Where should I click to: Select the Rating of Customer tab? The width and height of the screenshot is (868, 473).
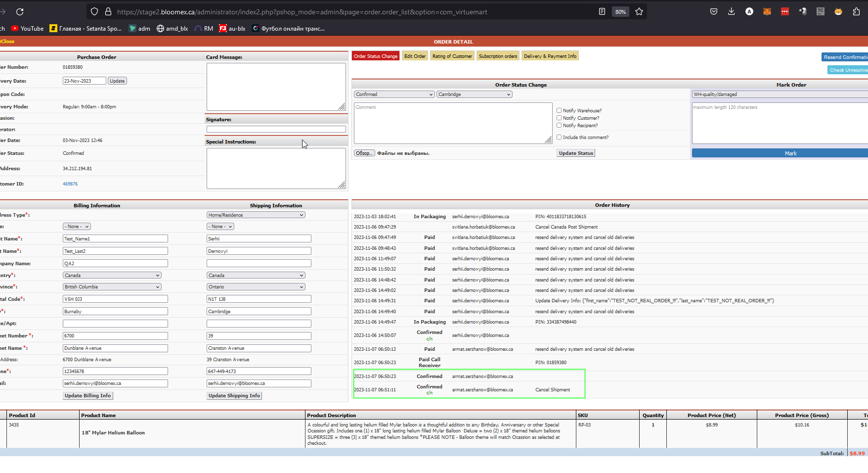452,56
